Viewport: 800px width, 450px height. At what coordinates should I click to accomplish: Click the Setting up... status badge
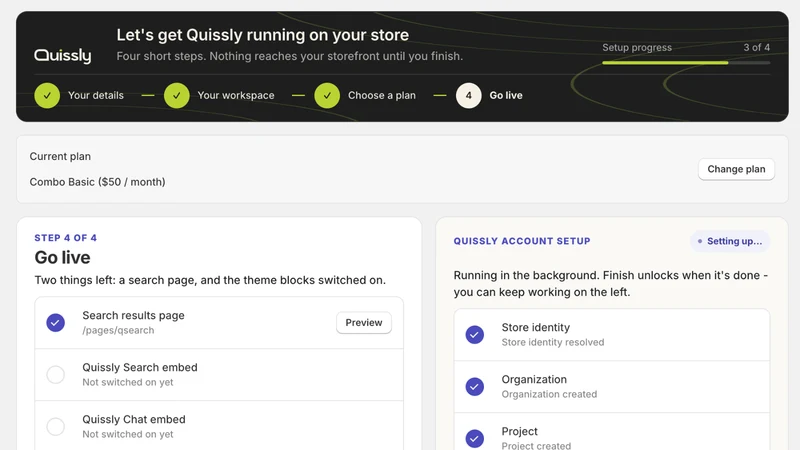pyautogui.click(x=730, y=241)
